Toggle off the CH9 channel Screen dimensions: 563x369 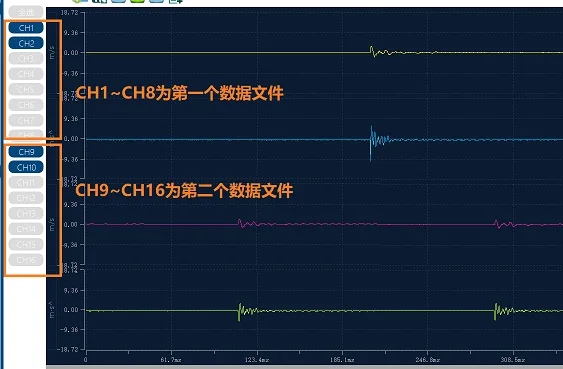[x=26, y=151]
